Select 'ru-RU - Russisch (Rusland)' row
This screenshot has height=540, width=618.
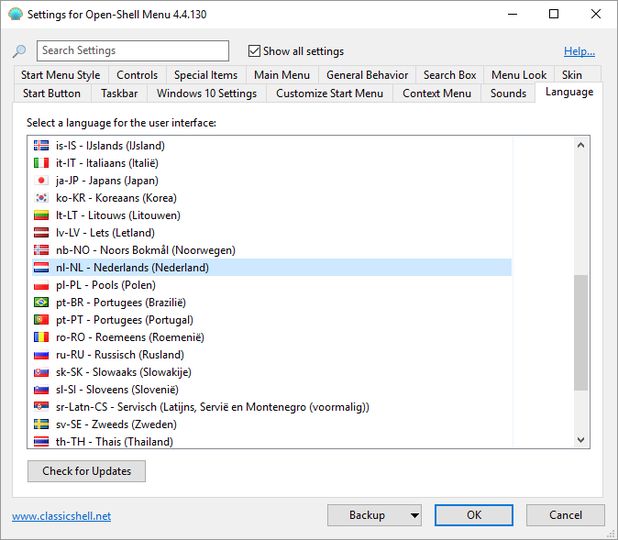[272, 354]
